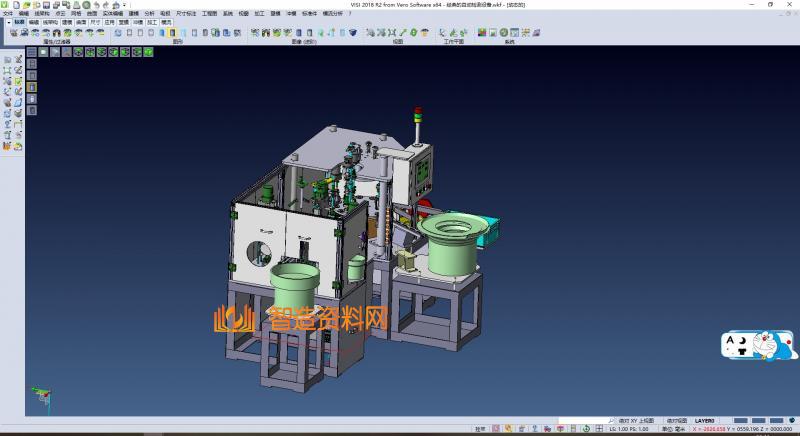Toggle the yellow highlighted icon in the left toolbar
The width and height of the screenshot is (800, 436).
[x=31, y=87]
